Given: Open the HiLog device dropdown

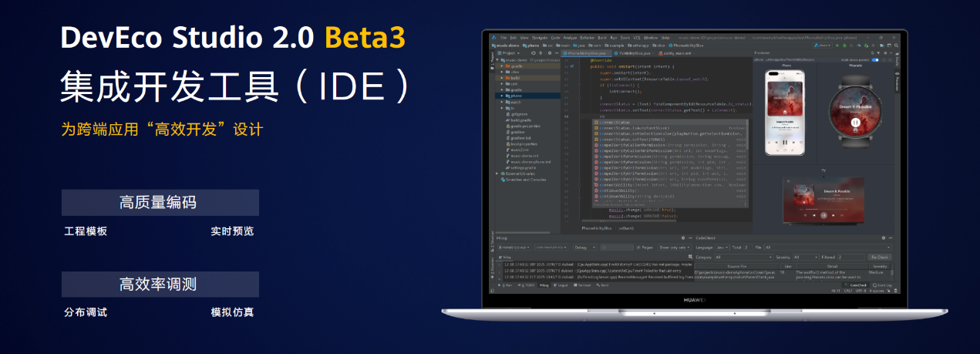Looking at the screenshot, I should coord(514,248).
